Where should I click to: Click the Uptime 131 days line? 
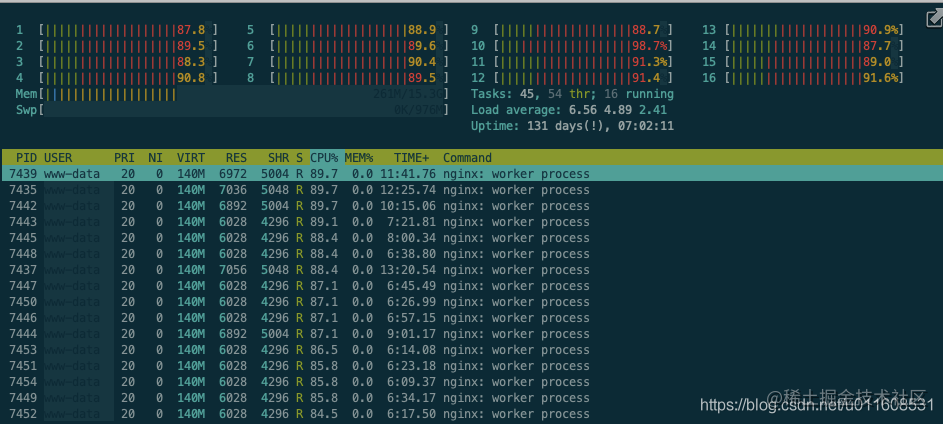(x=572, y=126)
